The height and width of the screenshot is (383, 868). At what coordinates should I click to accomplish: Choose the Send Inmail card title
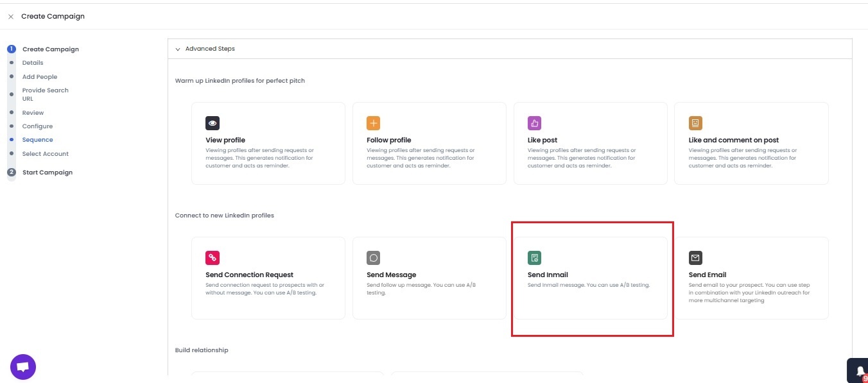[548, 275]
